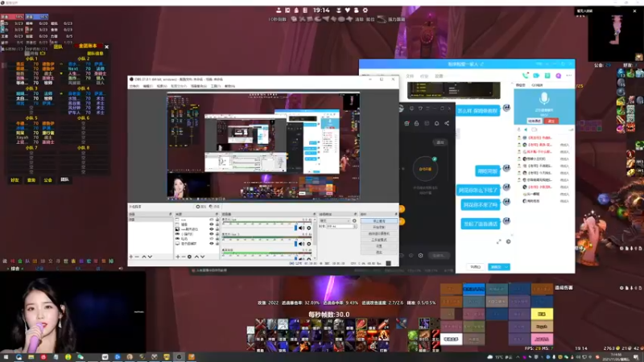Viewport: 644px width, 362px height.
Task: Open first mixer channel gear settings
Action: (309, 228)
